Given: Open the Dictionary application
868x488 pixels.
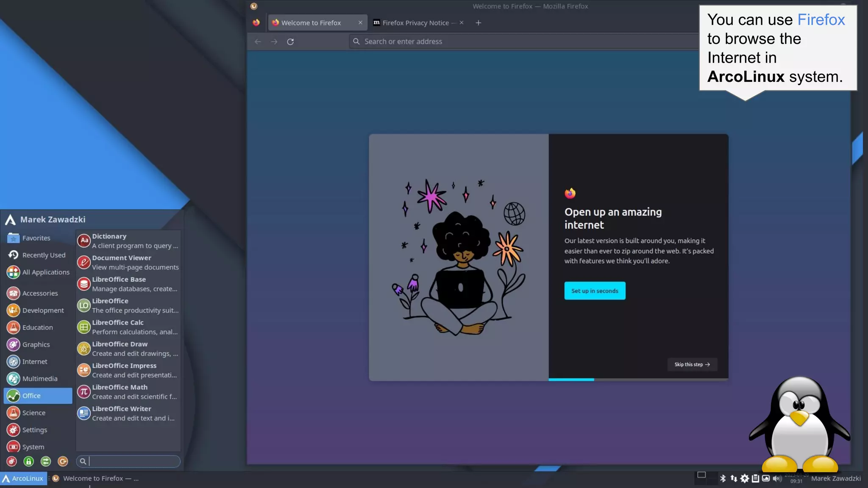Looking at the screenshot, I should pos(127,241).
